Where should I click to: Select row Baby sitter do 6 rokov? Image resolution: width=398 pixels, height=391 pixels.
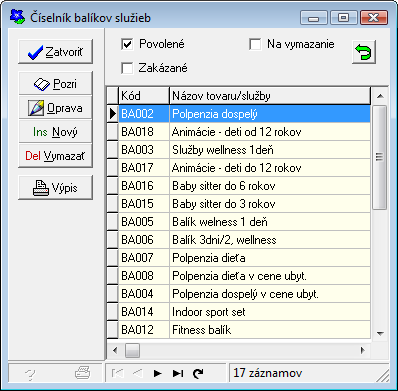pyautogui.click(x=239, y=186)
